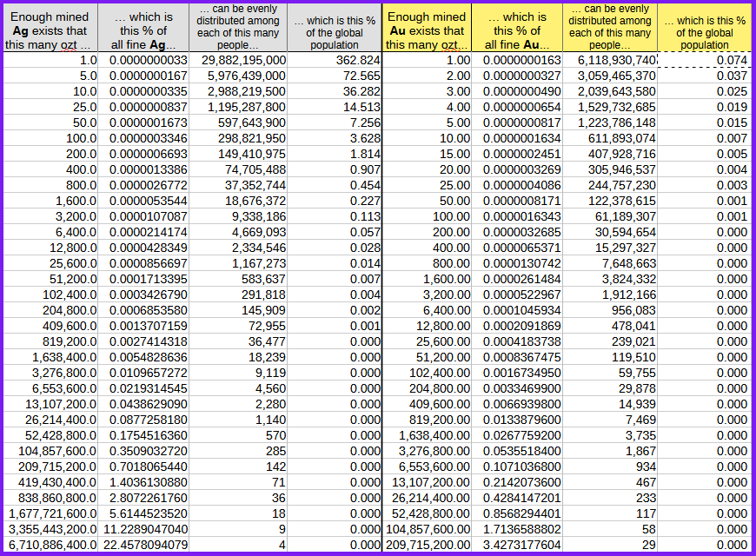Click cell showing 0.0000032685

[517, 232]
